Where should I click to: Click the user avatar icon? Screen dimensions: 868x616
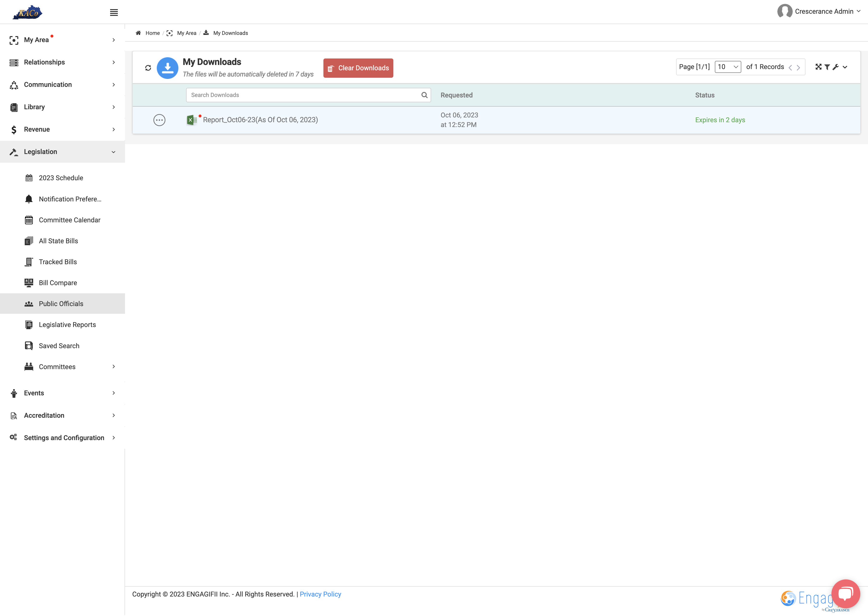(785, 11)
